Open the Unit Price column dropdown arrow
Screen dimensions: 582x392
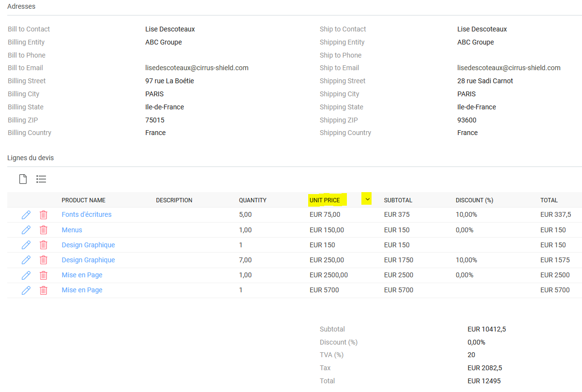[x=367, y=199]
